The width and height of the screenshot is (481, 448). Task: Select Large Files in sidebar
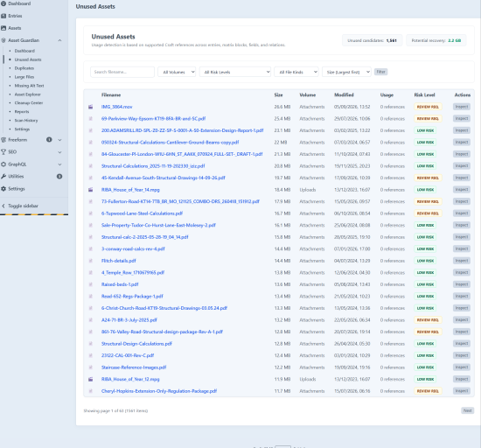(x=24, y=77)
